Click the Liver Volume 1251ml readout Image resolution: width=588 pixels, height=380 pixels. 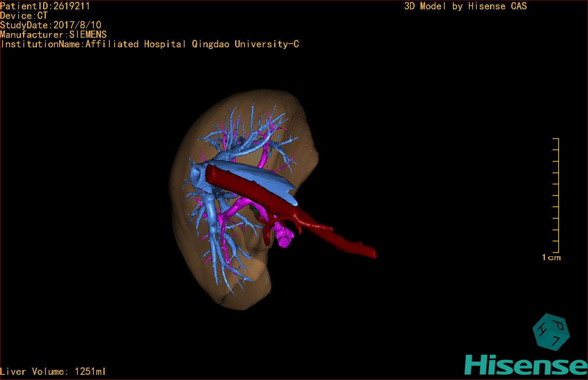53,371
